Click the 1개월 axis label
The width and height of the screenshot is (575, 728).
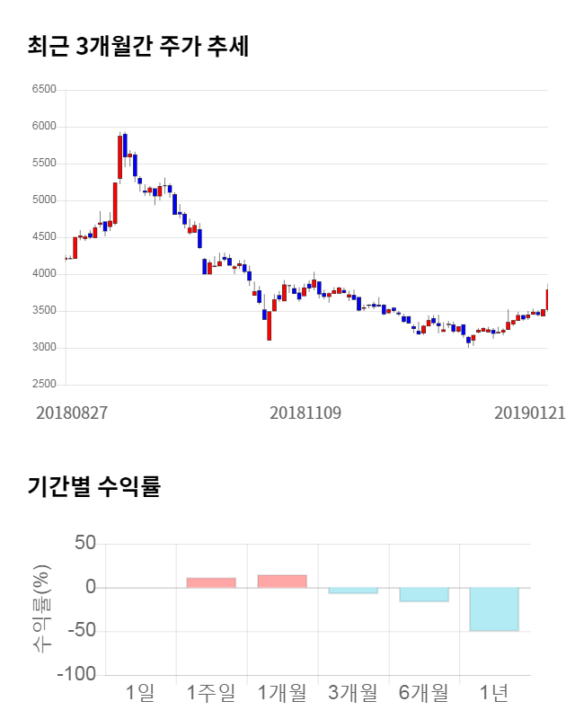[x=282, y=693]
